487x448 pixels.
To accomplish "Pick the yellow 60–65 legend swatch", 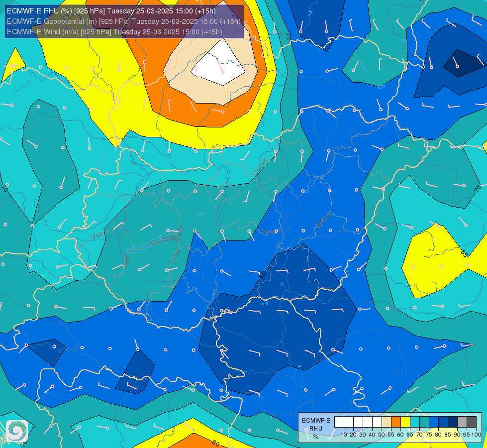I will [405, 422].
